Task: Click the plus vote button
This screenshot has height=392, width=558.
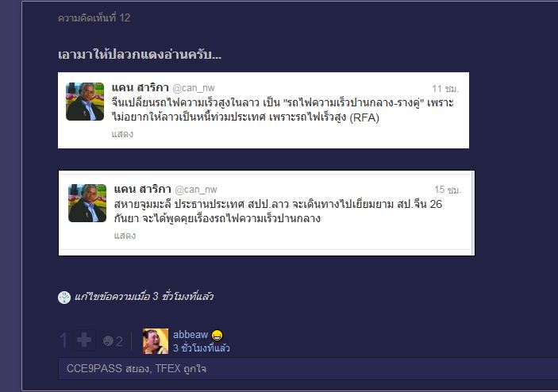Action: click(x=84, y=340)
